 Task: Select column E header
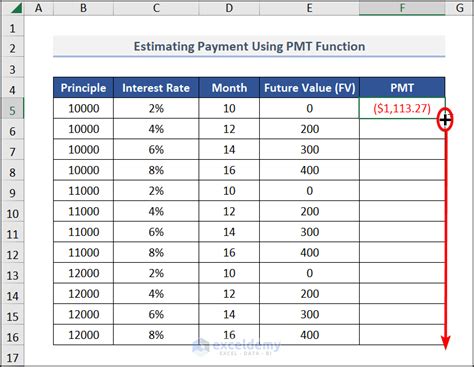coord(309,8)
